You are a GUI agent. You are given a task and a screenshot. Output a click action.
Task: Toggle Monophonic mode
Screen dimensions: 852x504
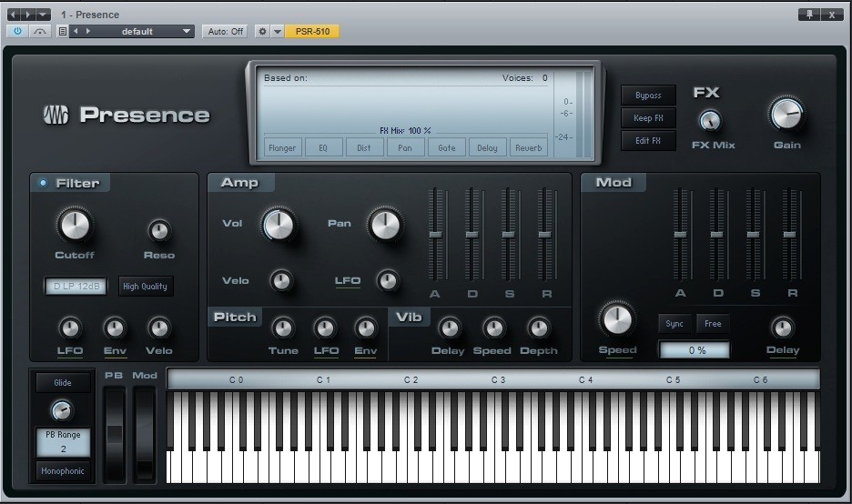63,471
